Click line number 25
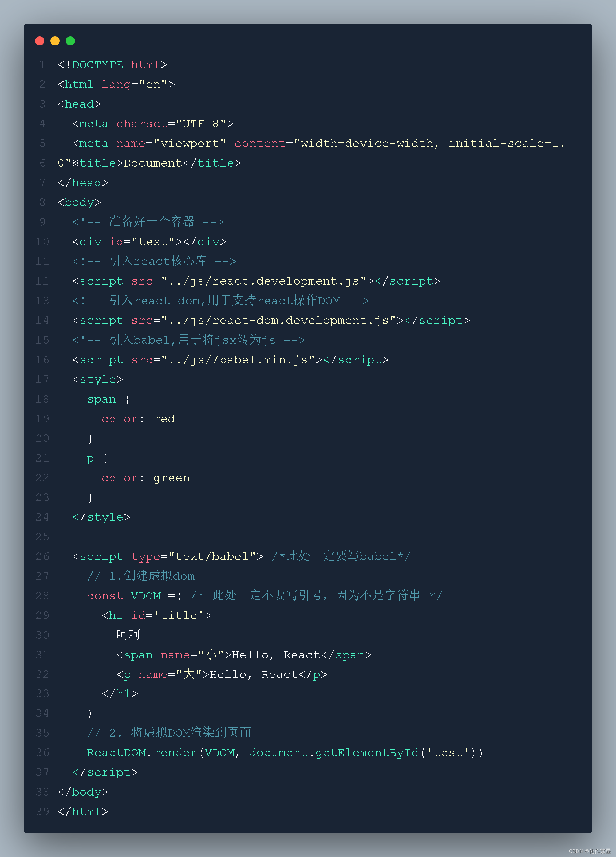616x857 pixels. 42,537
